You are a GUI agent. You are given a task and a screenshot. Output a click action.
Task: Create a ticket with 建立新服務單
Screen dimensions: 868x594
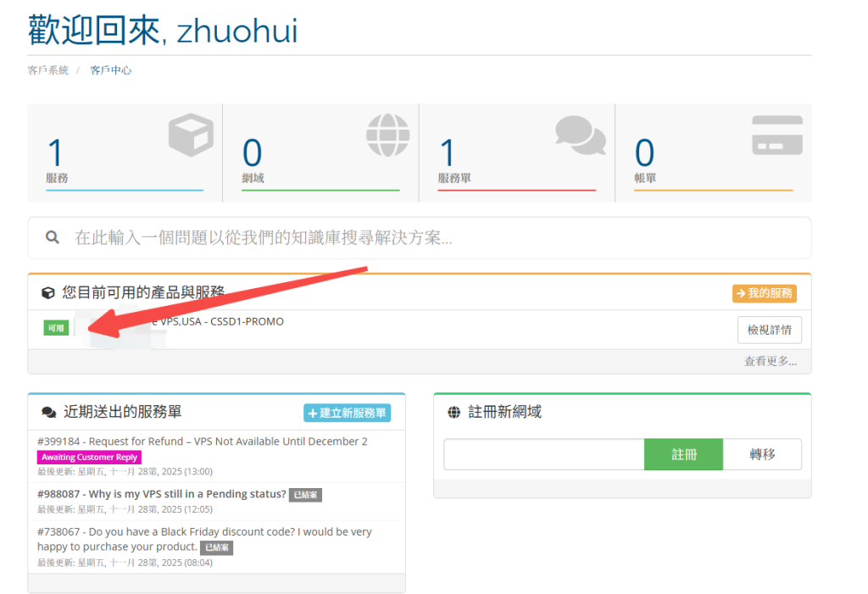point(347,413)
